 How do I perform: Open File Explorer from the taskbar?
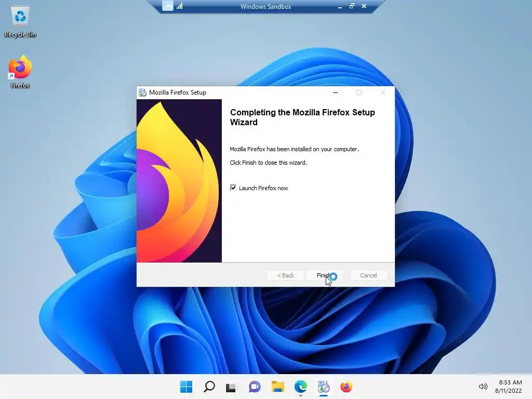point(277,387)
